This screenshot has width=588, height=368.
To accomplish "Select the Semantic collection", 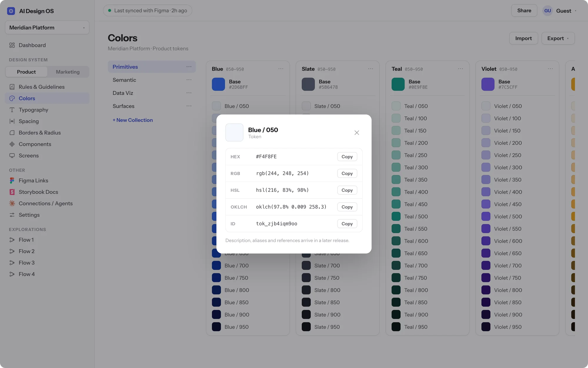I will tap(152, 80).
